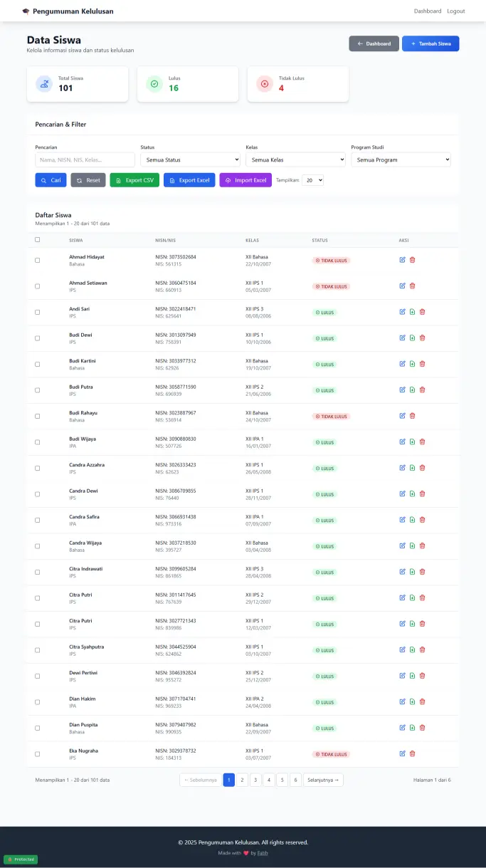The height and width of the screenshot is (868, 486).
Task: Open Dashboard in the top navigation
Action: (x=428, y=11)
